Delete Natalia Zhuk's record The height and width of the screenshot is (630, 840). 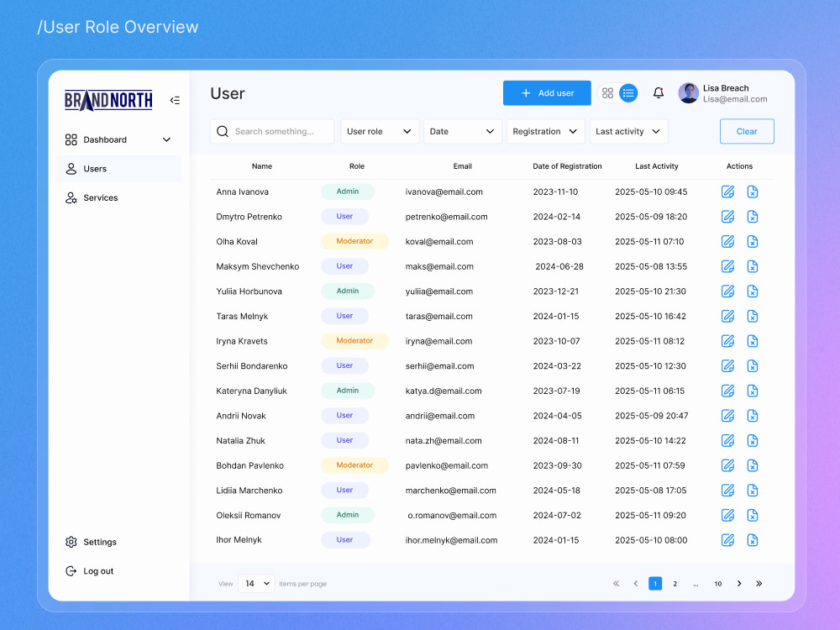pos(752,441)
